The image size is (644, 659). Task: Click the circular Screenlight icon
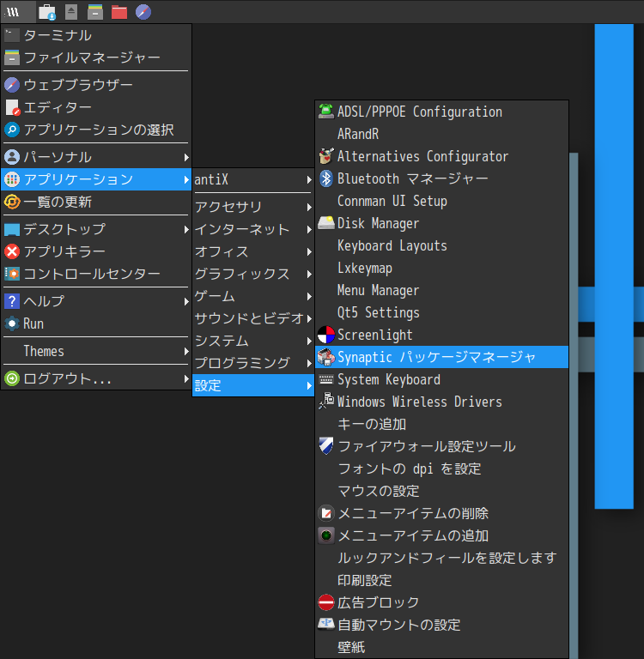coord(326,335)
